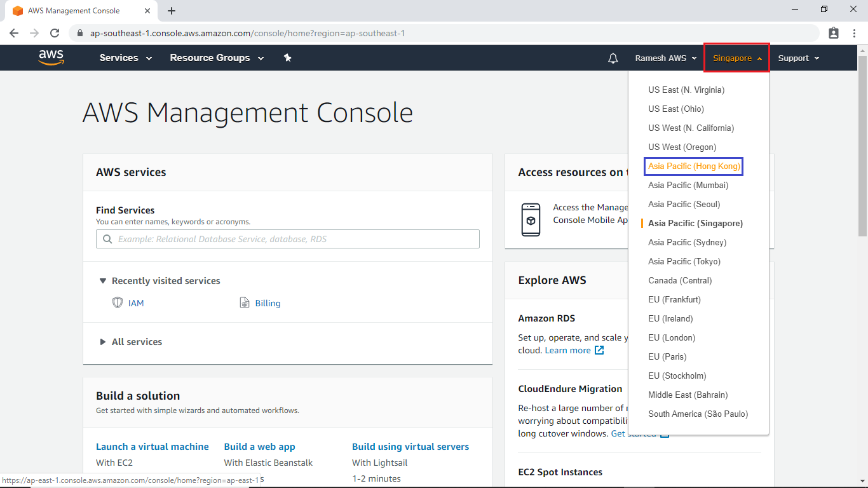Click Build using virtual servers link
This screenshot has height=488, width=868.
(x=410, y=447)
